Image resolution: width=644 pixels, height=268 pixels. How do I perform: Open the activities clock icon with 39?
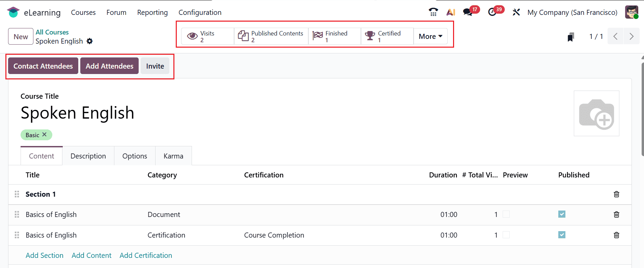tap(492, 12)
